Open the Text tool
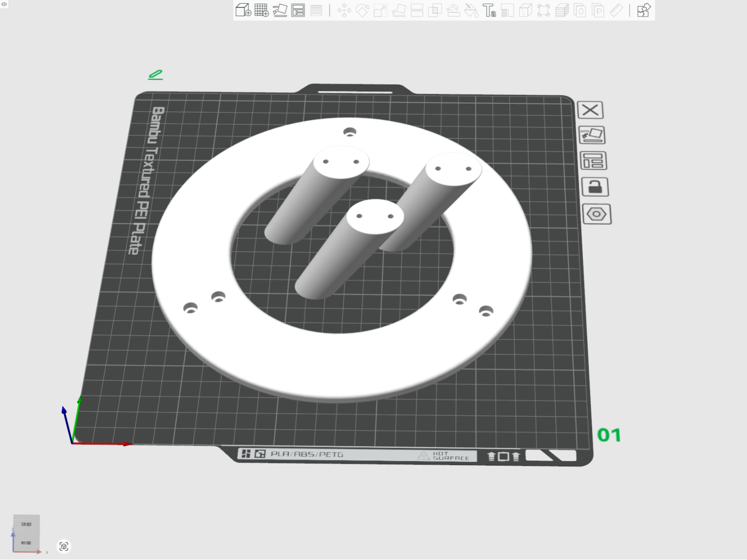 [489, 10]
